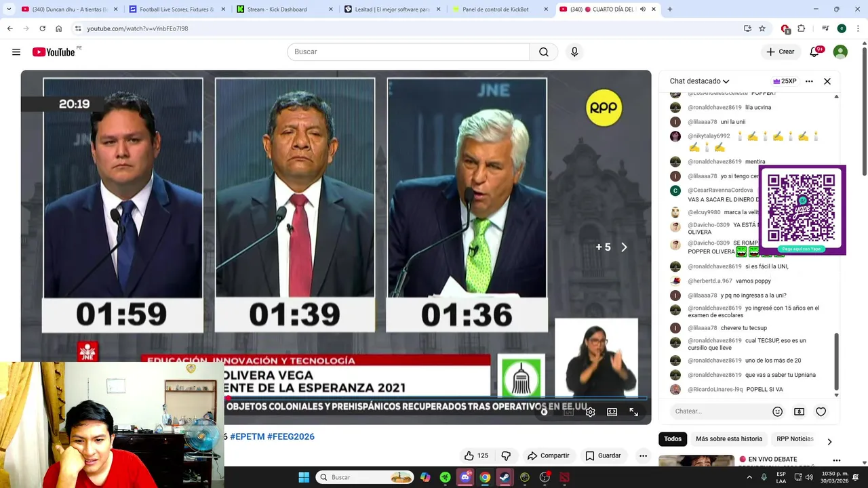868x488 pixels.
Task: Open OBS Studio from the taskbar
Action: tap(545, 477)
